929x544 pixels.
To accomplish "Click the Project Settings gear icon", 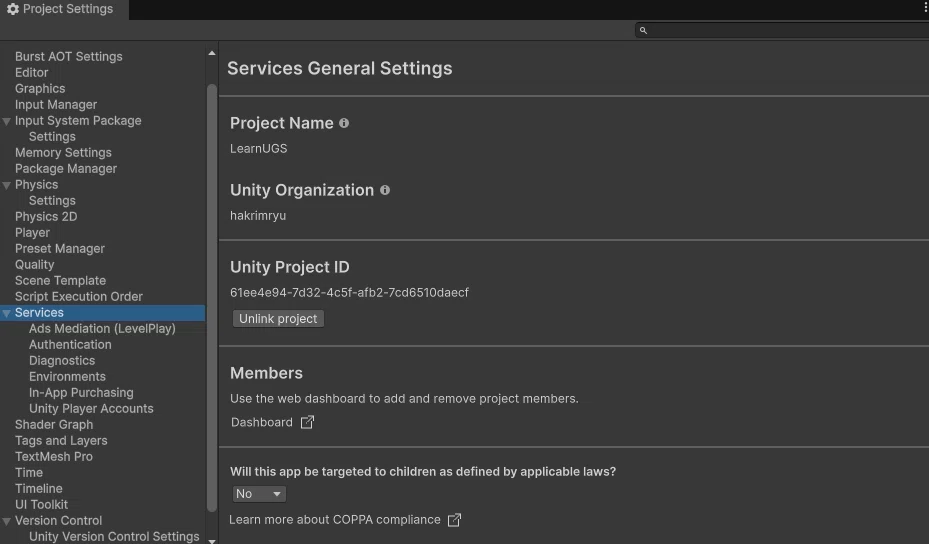I will click(12, 9).
